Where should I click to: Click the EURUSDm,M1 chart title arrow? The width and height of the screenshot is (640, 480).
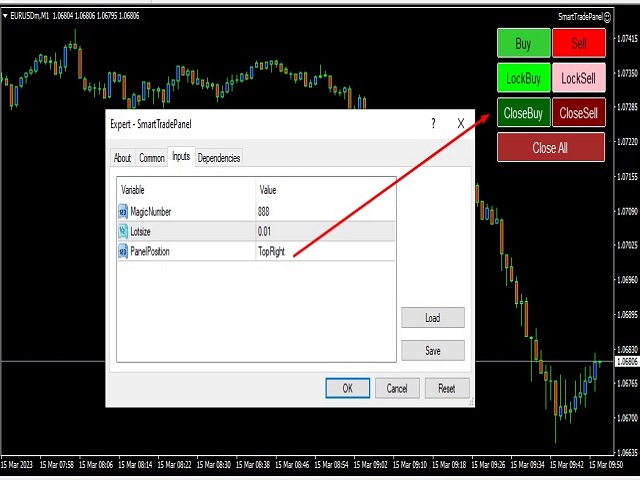pos(5,16)
